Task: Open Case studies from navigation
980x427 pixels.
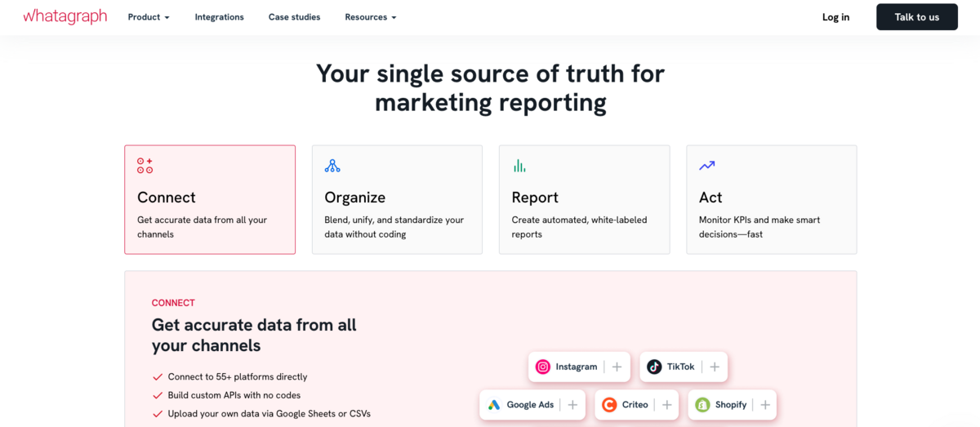Action: [x=294, y=17]
